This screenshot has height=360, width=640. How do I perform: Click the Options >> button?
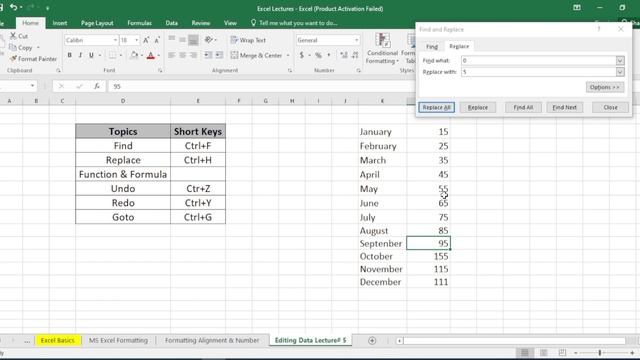(x=604, y=87)
